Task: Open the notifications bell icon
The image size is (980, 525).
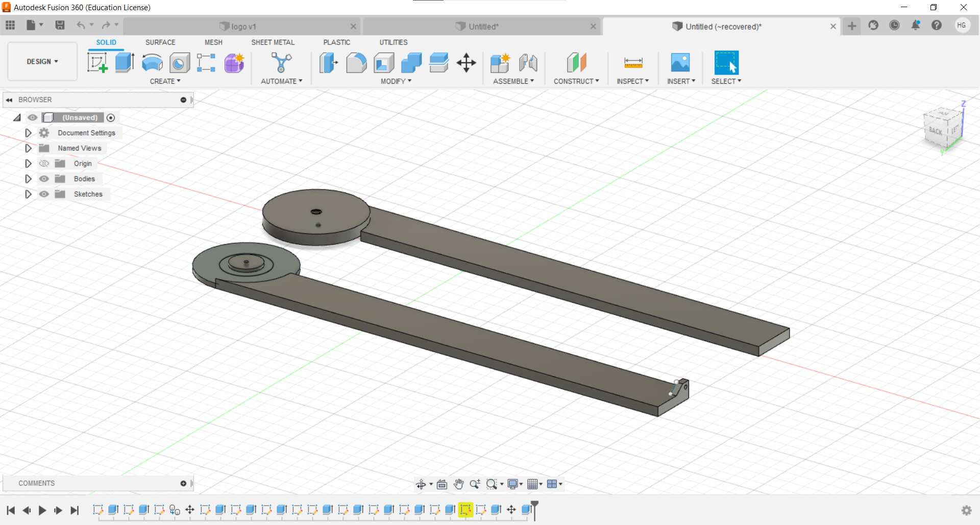Action: pos(916,25)
